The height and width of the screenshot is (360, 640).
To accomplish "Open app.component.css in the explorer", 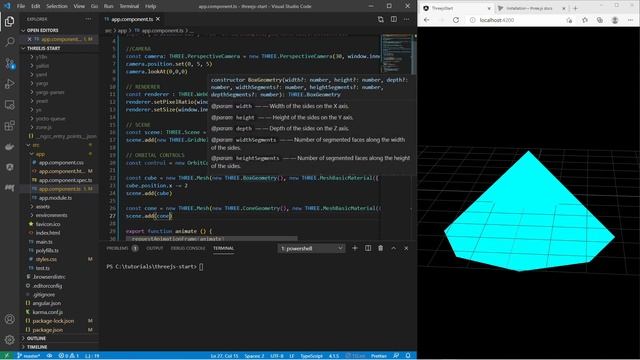I will [61, 162].
